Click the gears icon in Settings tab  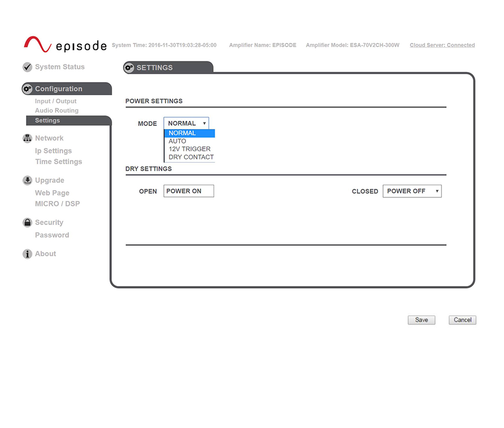(129, 68)
